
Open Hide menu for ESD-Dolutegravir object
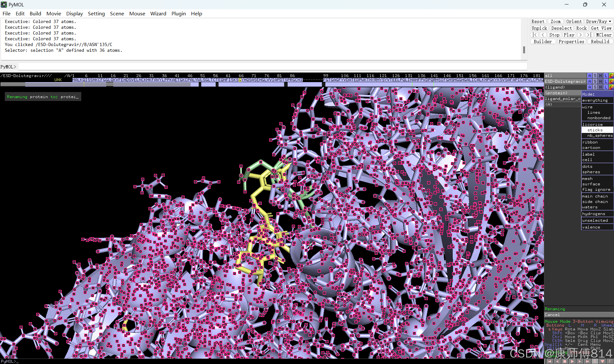(x=601, y=81)
